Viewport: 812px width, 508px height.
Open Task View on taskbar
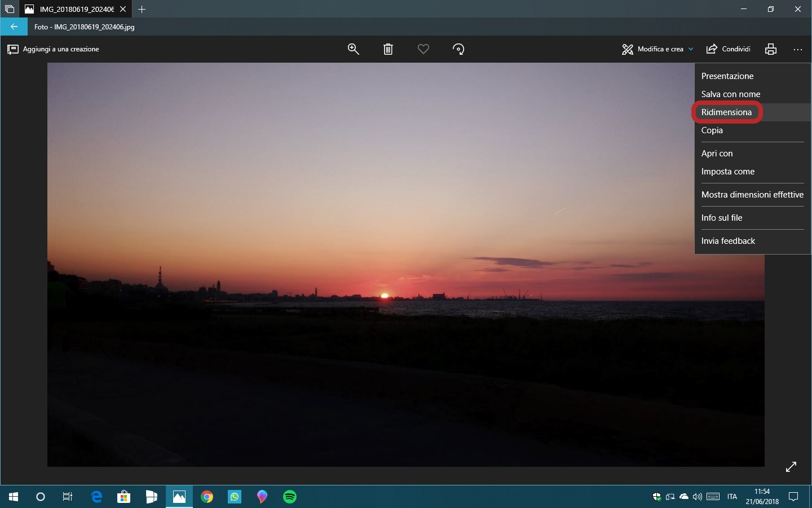(68, 497)
